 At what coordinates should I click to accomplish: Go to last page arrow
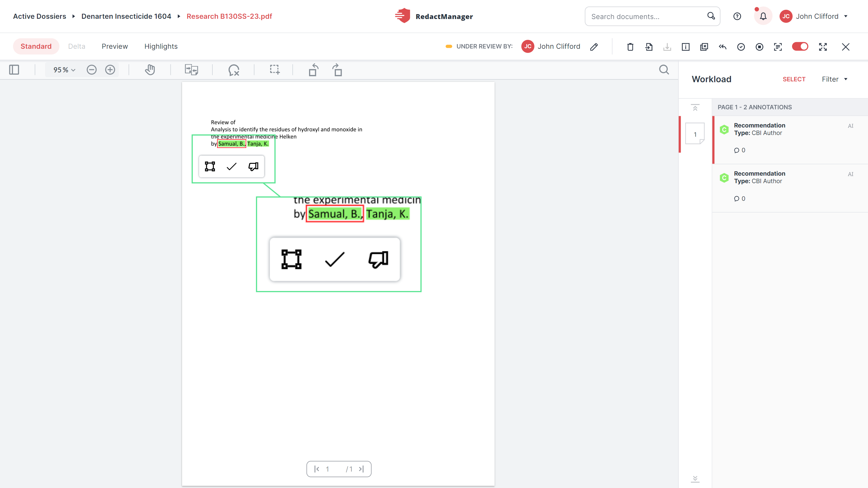pos(361,469)
